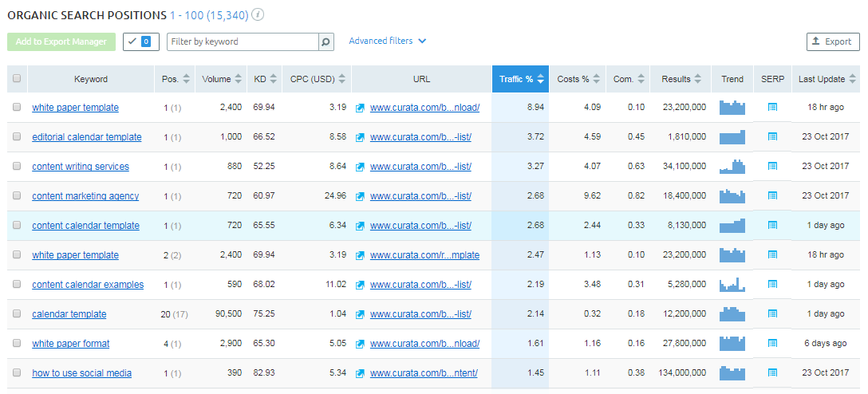Image resolution: width=868 pixels, height=394 pixels.
Task: Click external link icon for content calendar template URL
Action: (360, 226)
